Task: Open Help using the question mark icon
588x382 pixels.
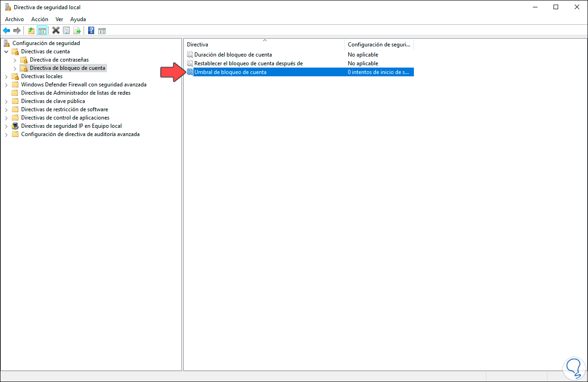Action: click(x=90, y=30)
